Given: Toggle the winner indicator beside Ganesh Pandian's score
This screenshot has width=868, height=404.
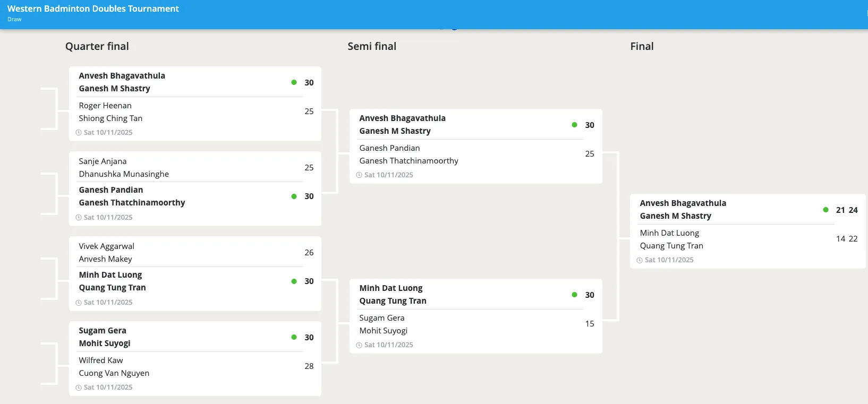Looking at the screenshot, I should 294,196.
